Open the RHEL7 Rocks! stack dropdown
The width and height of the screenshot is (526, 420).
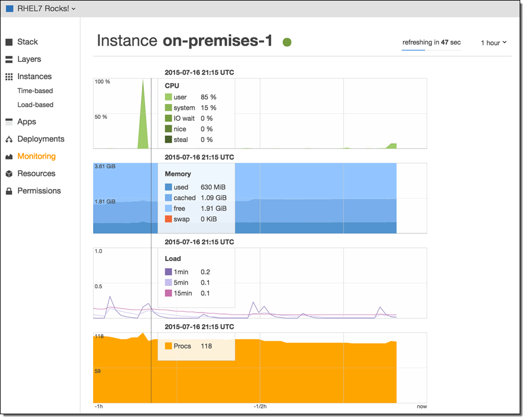pos(41,8)
